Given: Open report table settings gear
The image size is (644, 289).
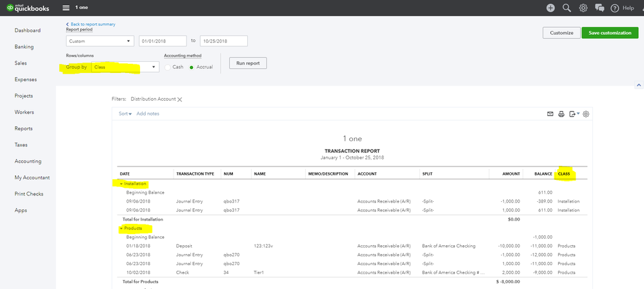Looking at the screenshot, I should pos(586,114).
